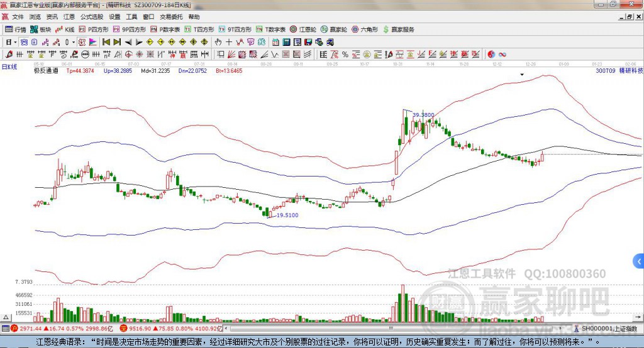
Task: Open the 赢家轮 tool
Action: click(x=334, y=30)
